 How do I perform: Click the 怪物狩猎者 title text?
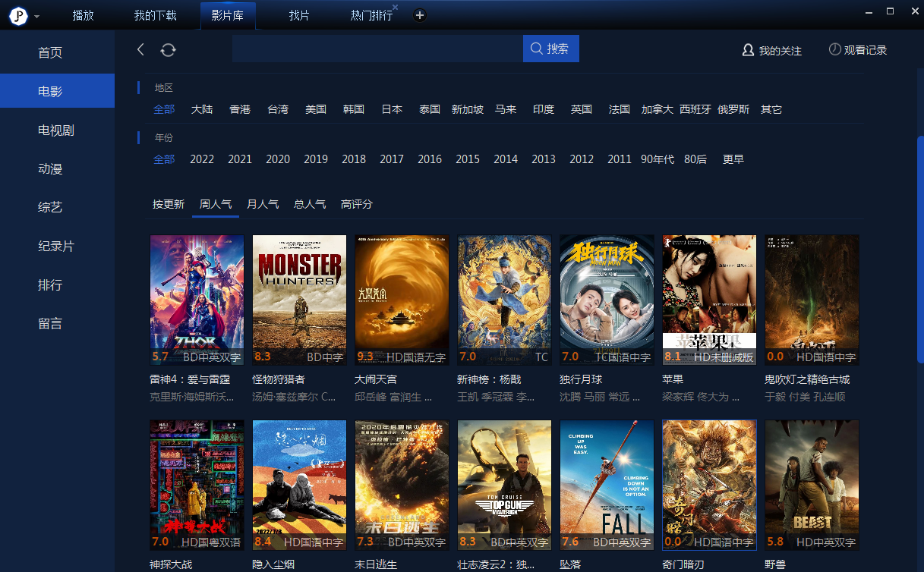tap(279, 379)
